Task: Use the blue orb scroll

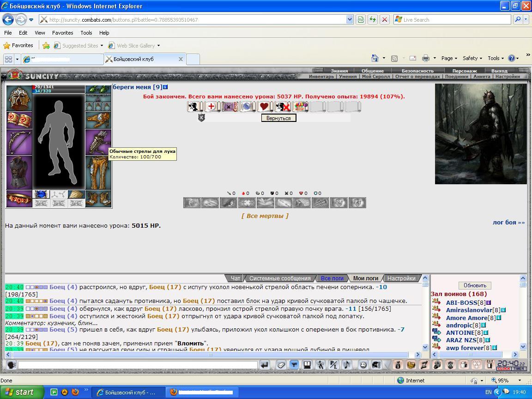Action: coord(247,107)
